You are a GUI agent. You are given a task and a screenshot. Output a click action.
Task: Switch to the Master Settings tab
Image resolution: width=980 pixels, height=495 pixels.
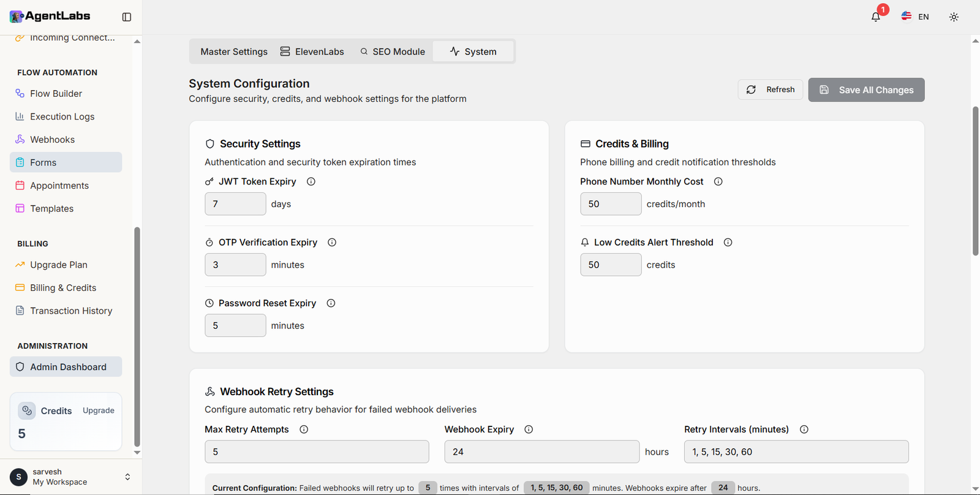point(234,51)
